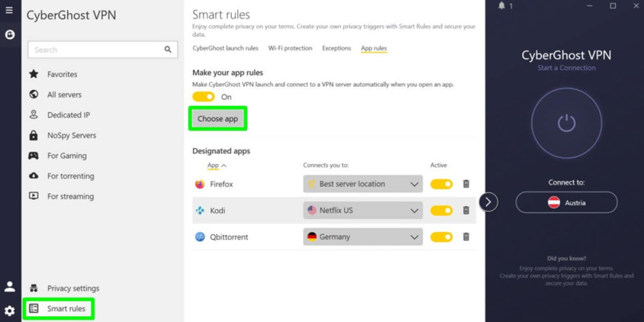The width and height of the screenshot is (644, 322).
Task: Open the account profile icon
Action: (10, 287)
